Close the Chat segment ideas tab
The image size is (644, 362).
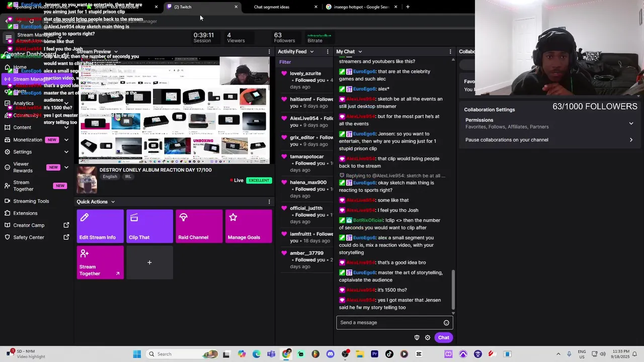(316, 7)
